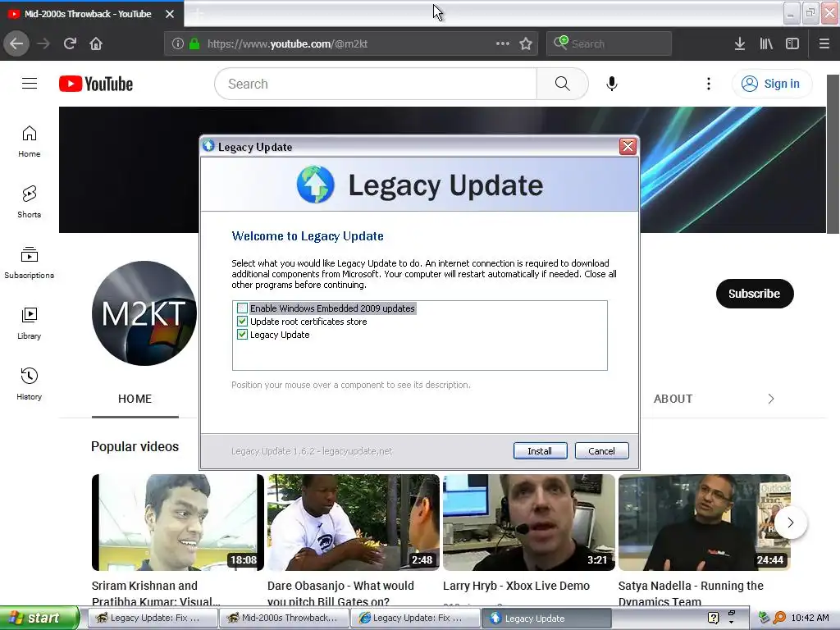Uncheck Update root certificates store
The image size is (840, 630).
click(242, 322)
